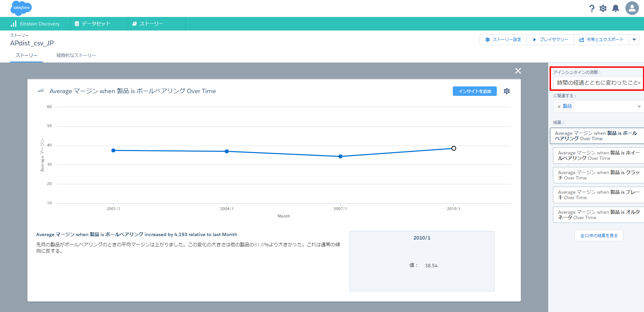
Task: Open the 全12件の結果を見る link
Action: [599, 235]
